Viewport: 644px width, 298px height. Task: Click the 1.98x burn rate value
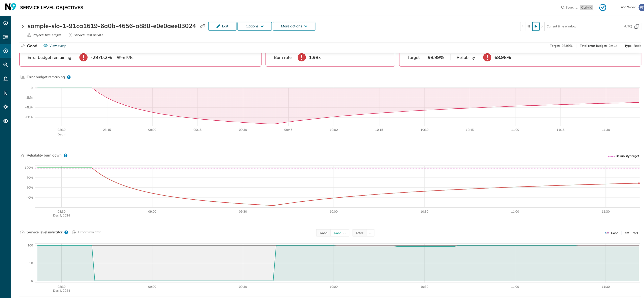(x=315, y=57)
